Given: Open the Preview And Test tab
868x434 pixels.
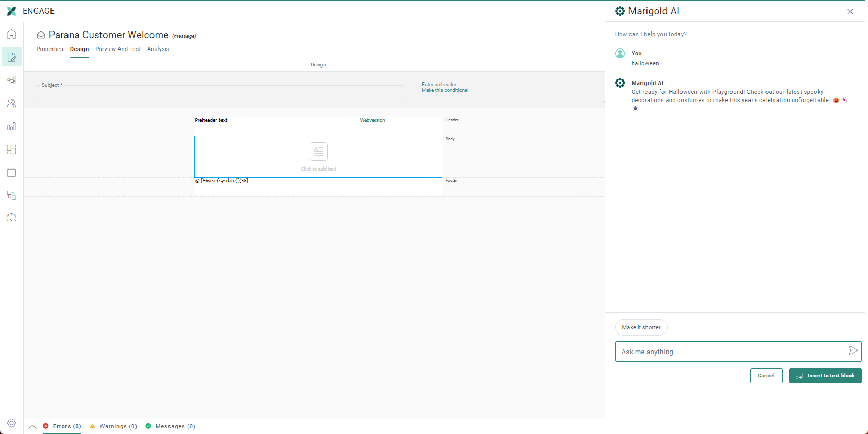Looking at the screenshot, I should pyautogui.click(x=118, y=49).
